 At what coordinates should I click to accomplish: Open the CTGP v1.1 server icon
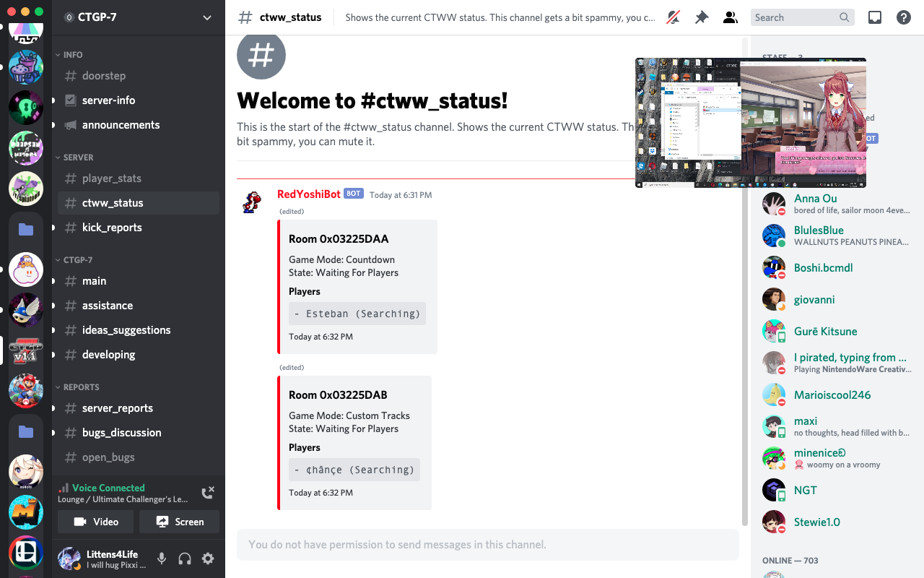[26, 350]
